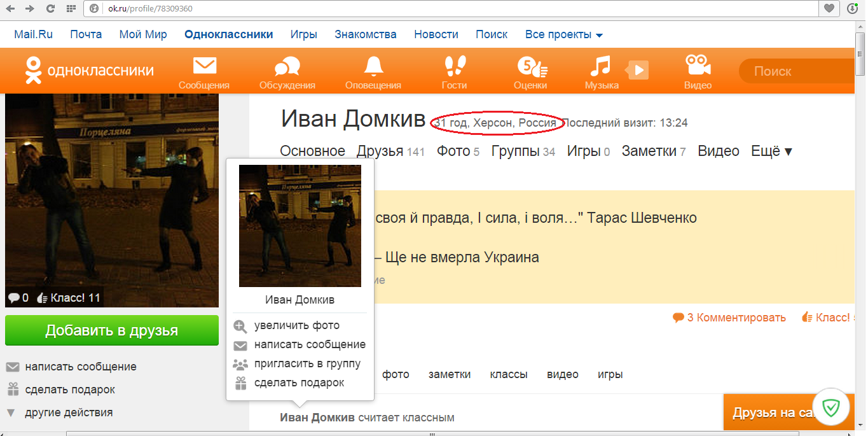
Task: Click the gift icon next to сделать подарок sidebar
Action: click(x=13, y=390)
